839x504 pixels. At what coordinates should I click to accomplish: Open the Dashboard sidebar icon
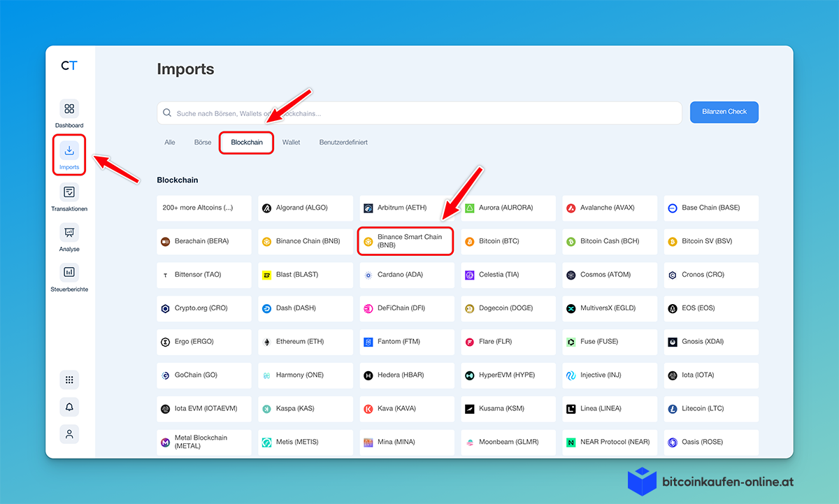pos(69,109)
